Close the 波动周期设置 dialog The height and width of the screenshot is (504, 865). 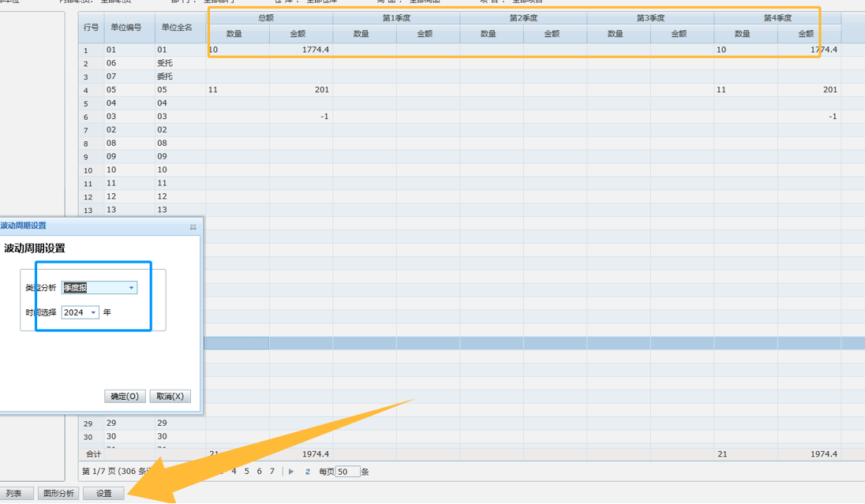click(x=193, y=227)
